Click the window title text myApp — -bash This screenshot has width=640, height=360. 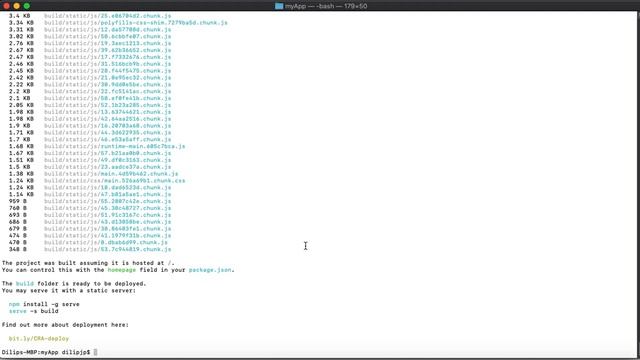point(326,6)
